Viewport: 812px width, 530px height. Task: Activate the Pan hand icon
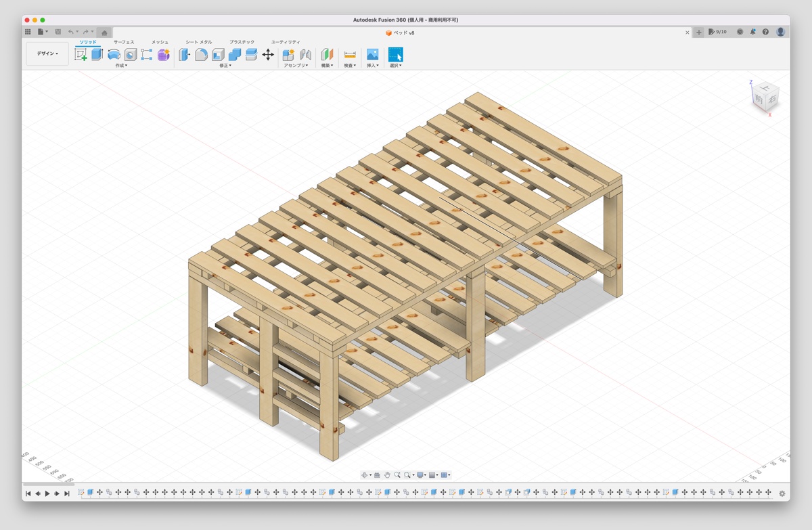coord(387,475)
